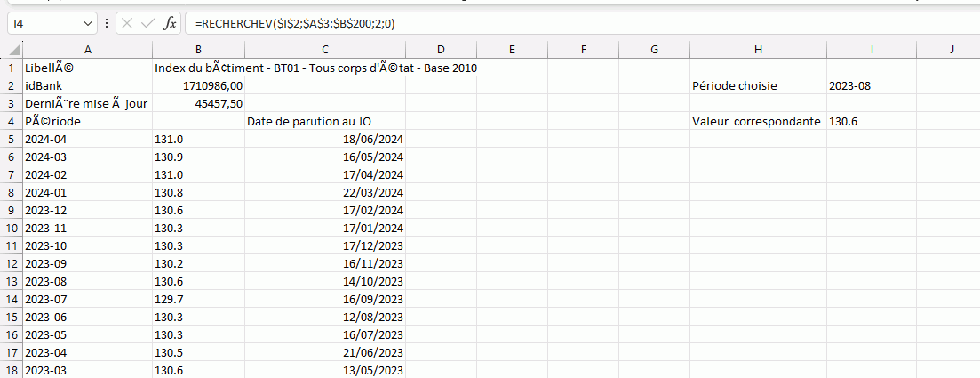Select column H header
Viewport: 980px width, 378px height.
[x=757, y=50]
